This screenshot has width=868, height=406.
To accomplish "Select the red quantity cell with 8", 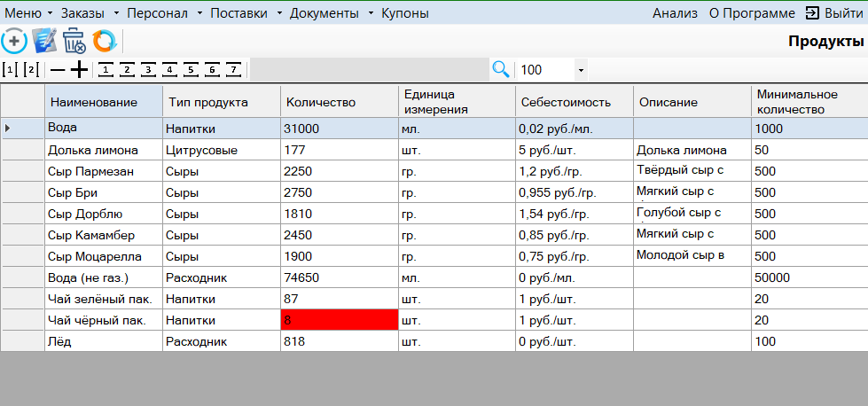I will tap(339, 320).
